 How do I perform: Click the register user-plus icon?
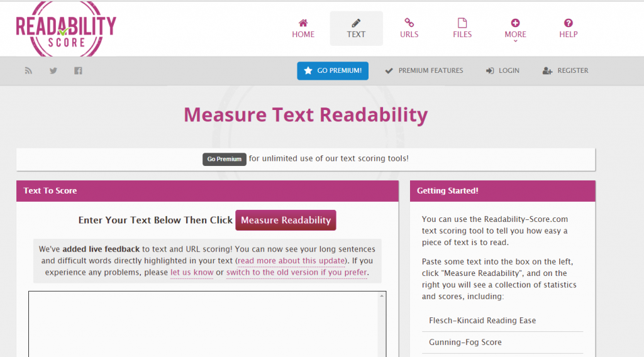point(547,70)
